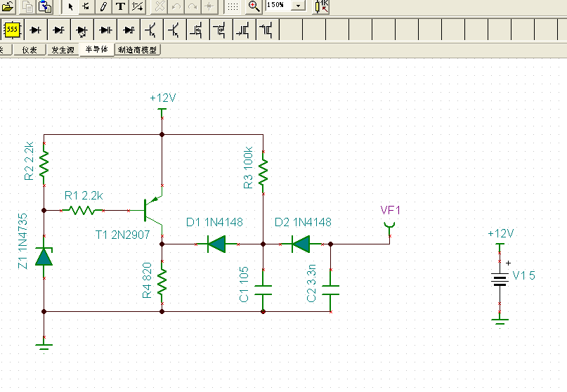
Task: Select the pencil wire-drawing tool
Action: click(x=103, y=6)
